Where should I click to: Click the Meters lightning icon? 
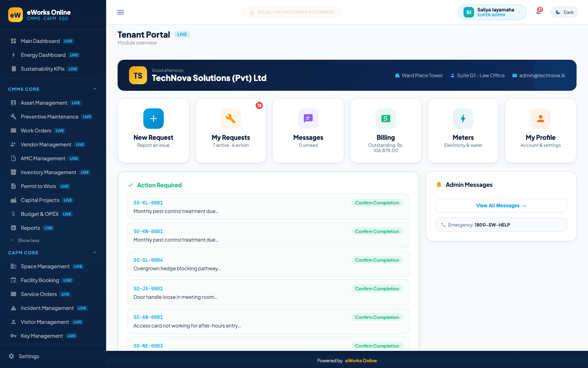pos(463,119)
